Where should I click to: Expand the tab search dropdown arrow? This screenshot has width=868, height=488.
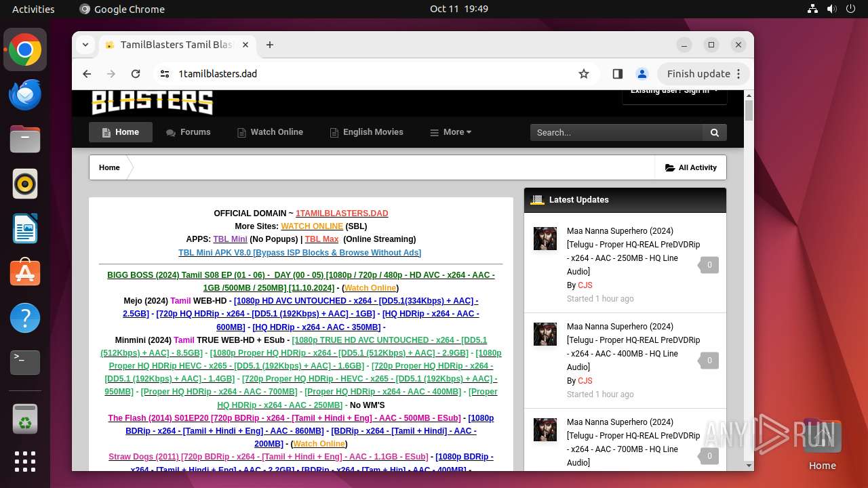point(85,45)
